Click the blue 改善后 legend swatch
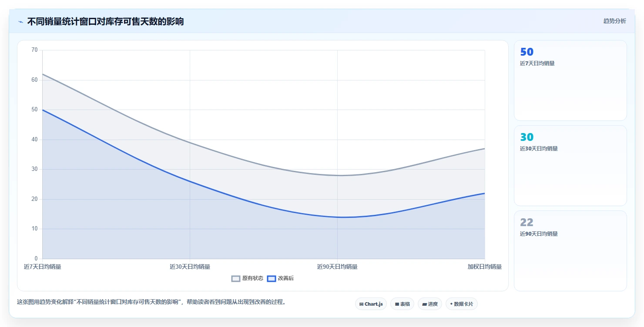The width and height of the screenshot is (644, 327). pyautogui.click(x=272, y=279)
